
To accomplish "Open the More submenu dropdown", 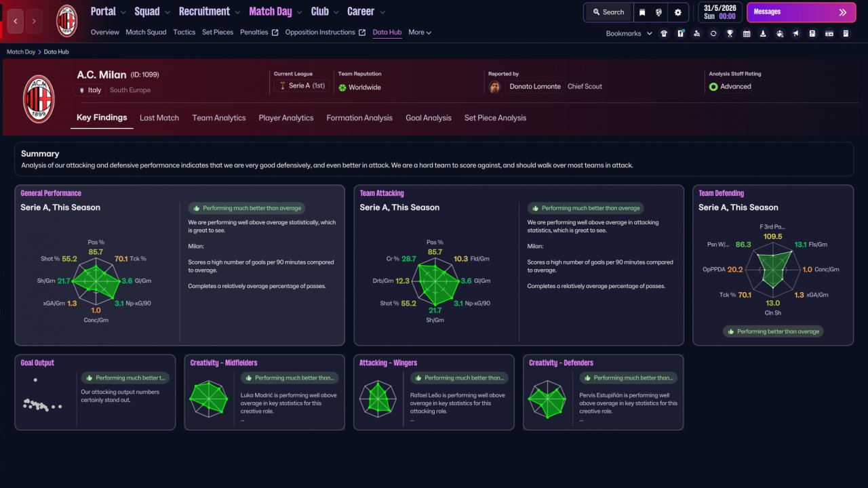I will pos(420,33).
